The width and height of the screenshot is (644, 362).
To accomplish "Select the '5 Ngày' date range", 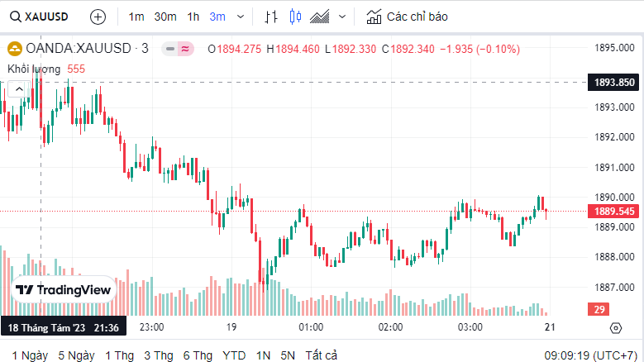I will click(x=76, y=355).
